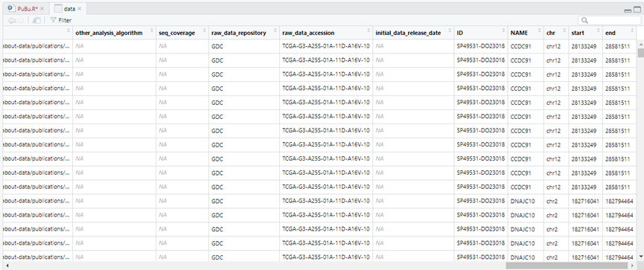
Task: Open the Filter funnel button
Action: [61, 20]
